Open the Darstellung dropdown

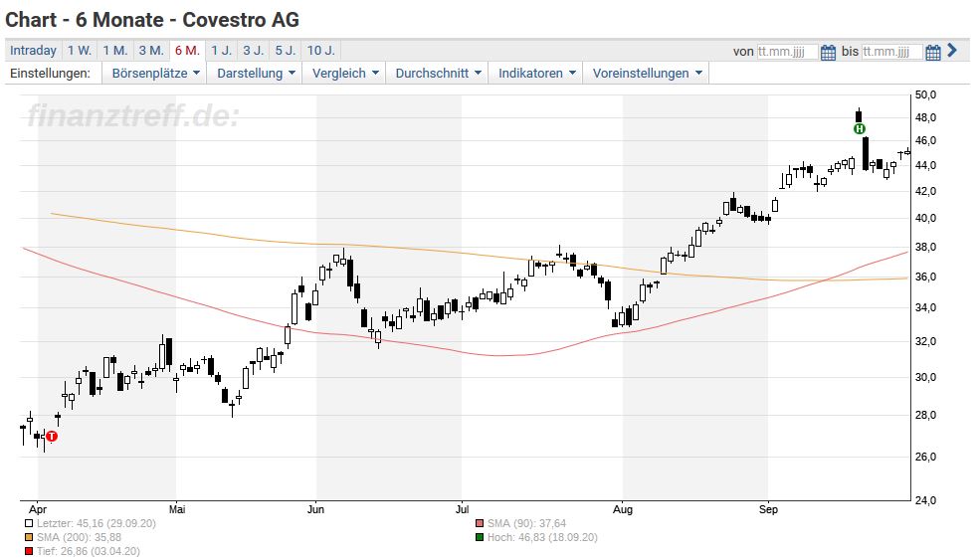point(256,73)
